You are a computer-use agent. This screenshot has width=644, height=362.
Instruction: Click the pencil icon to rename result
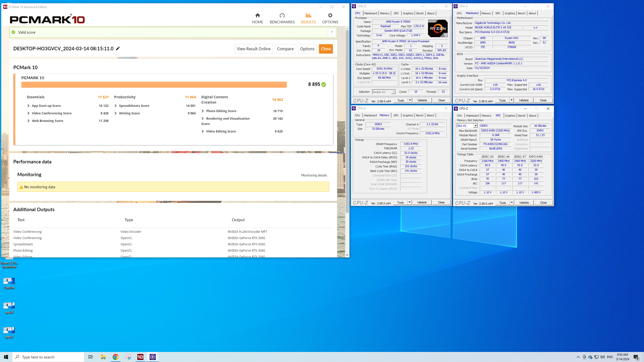click(118, 48)
